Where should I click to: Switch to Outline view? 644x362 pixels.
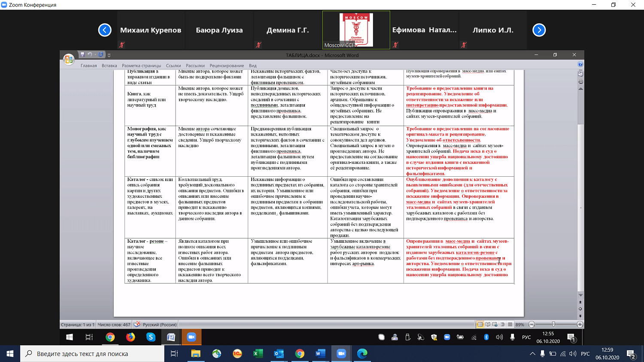coord(502,325)
